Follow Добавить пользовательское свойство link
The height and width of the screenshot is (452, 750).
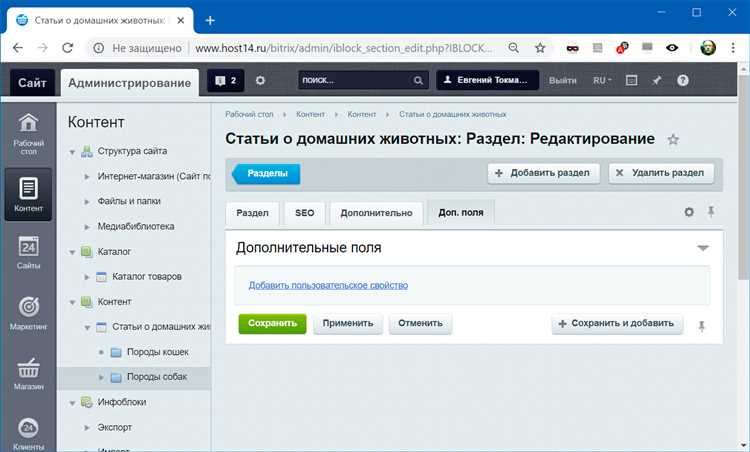coord(328,285)
